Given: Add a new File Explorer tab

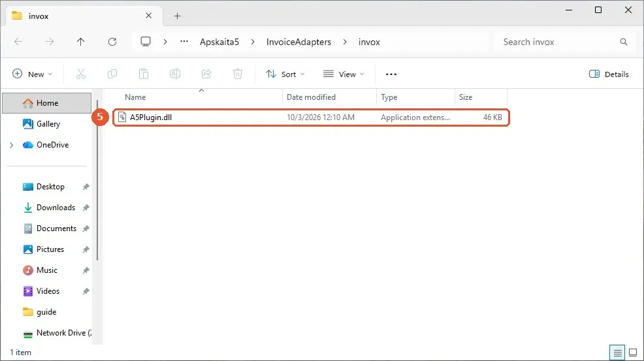Looking at the screenshot, I should tap(177, 16).
